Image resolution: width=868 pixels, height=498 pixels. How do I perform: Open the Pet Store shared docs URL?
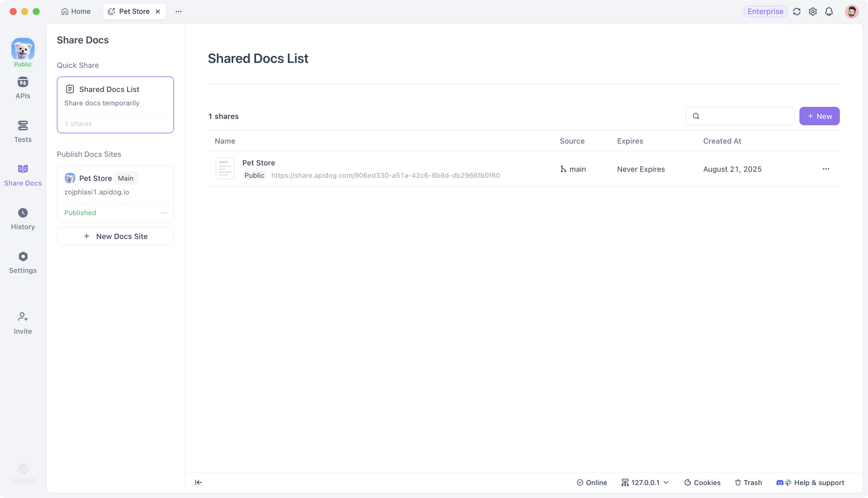tap(385, 175)
